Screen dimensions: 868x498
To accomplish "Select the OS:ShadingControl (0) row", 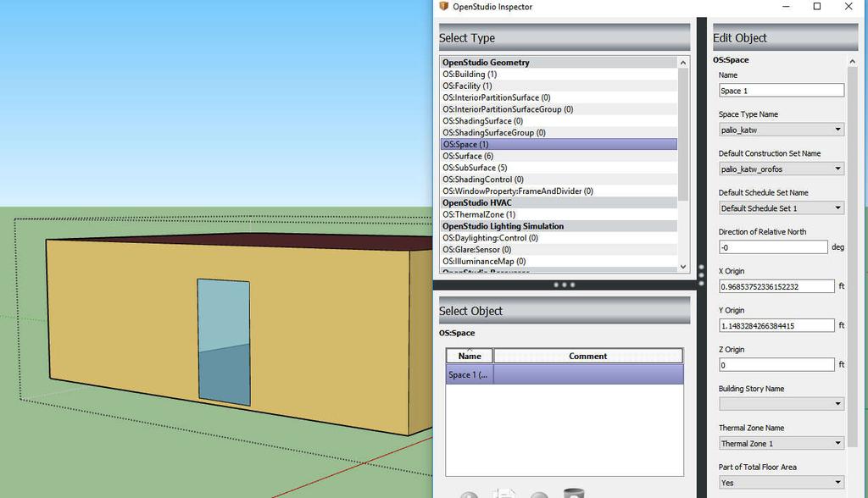I will click(559, 180).
